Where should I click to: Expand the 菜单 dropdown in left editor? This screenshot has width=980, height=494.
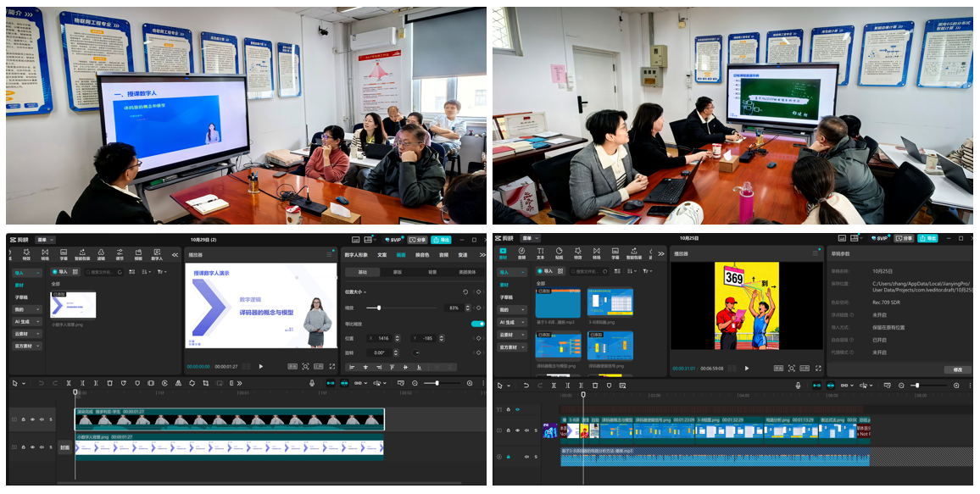point(45,240)
